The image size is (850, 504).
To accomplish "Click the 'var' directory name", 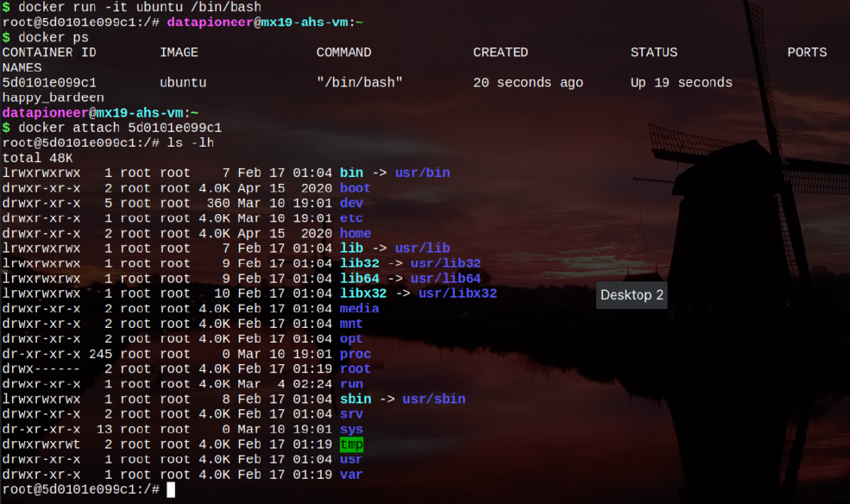I will (351, 475).
